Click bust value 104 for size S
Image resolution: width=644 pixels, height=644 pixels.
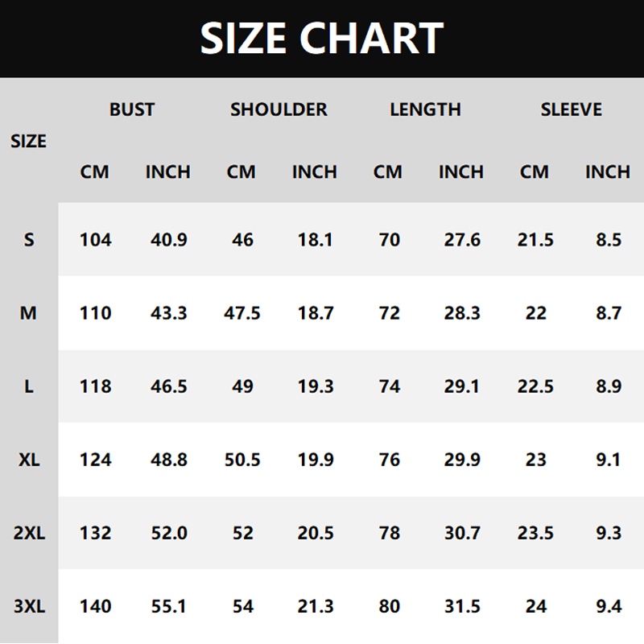(95, 239)
